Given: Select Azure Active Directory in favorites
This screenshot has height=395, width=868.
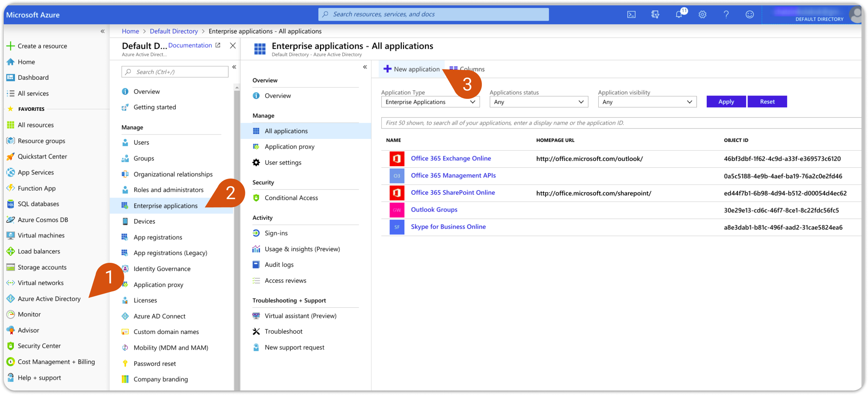Looking at the screenshot, I should (x=49, y=299).
